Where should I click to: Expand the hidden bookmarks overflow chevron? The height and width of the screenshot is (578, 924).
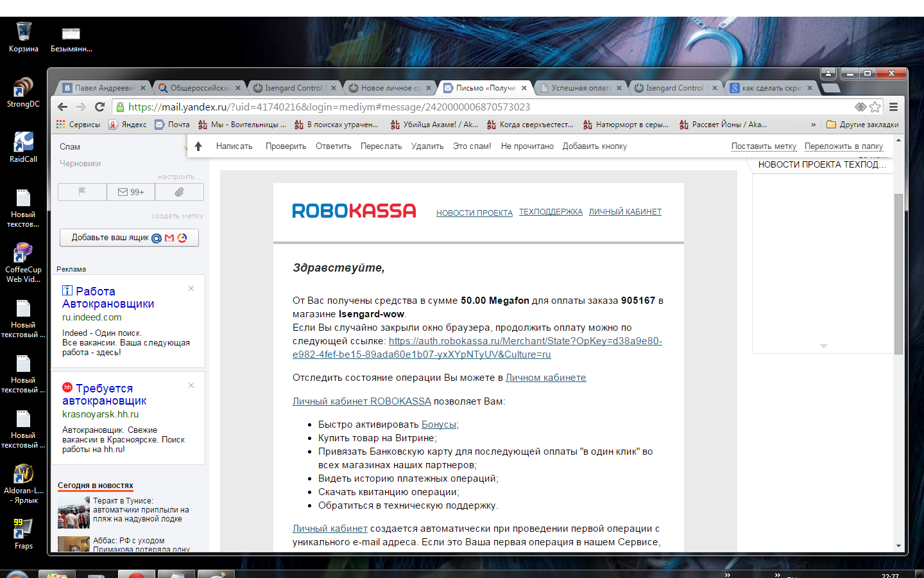[x=813, y=125]
